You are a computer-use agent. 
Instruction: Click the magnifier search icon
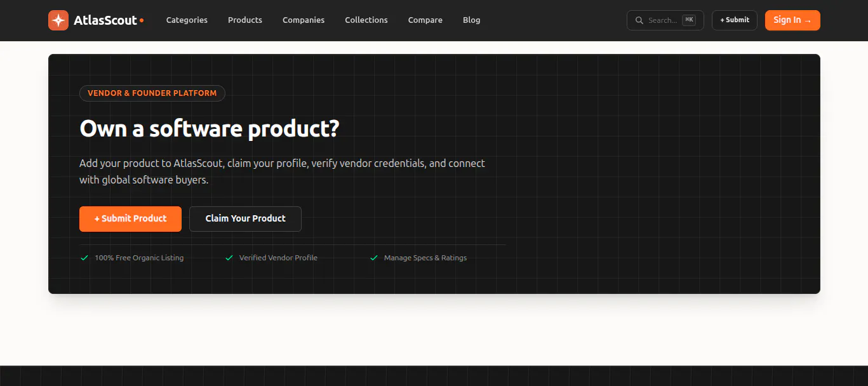click(x=639, y=20)
